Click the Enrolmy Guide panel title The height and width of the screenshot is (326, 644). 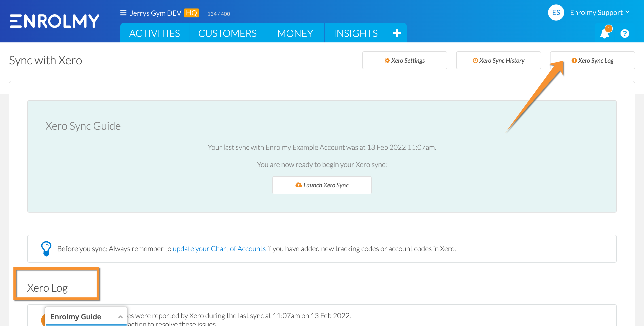[76, 317]
